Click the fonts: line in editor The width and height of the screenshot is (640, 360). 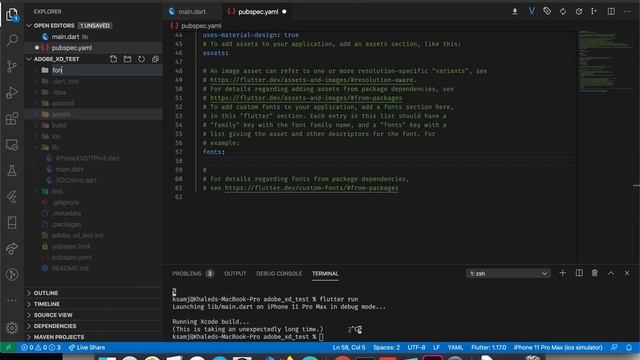coord(213,152)
